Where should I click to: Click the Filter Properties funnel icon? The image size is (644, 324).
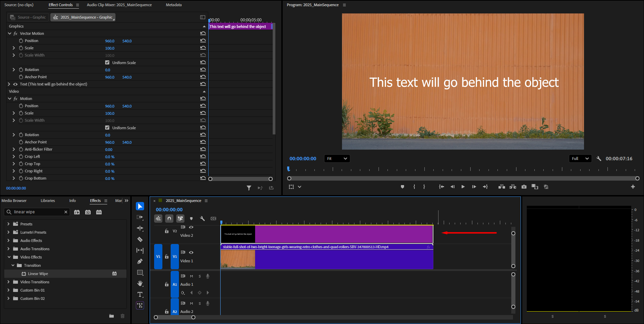[x=249, y=188]
